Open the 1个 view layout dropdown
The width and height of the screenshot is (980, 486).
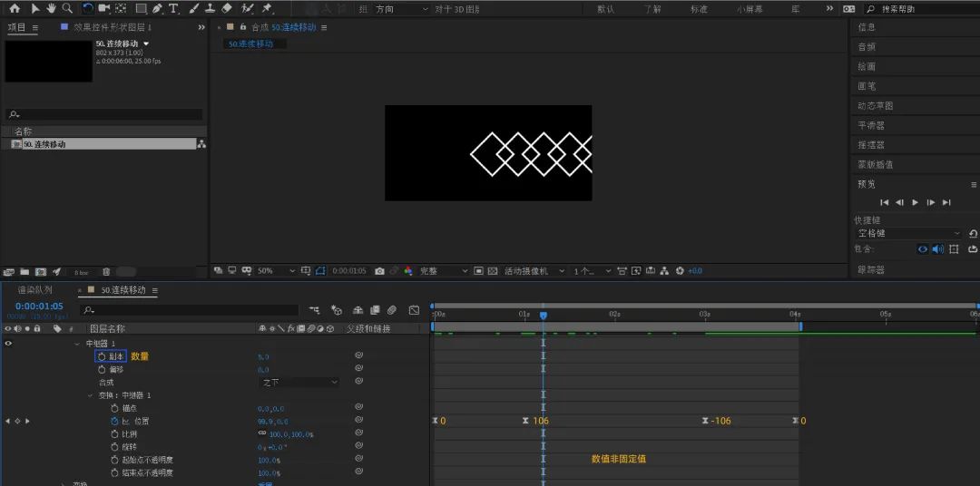tap(592, 271)
